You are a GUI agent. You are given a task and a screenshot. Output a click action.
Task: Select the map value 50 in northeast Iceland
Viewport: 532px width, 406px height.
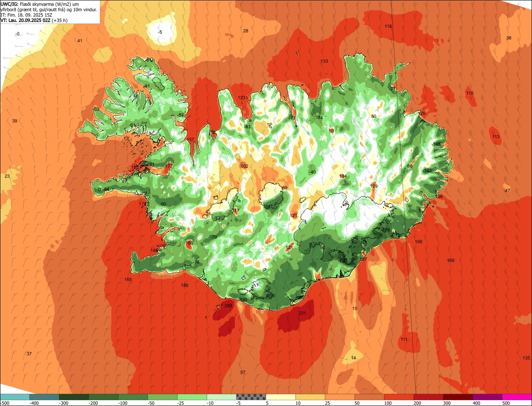pyautogui.click(x=374, y=116)
